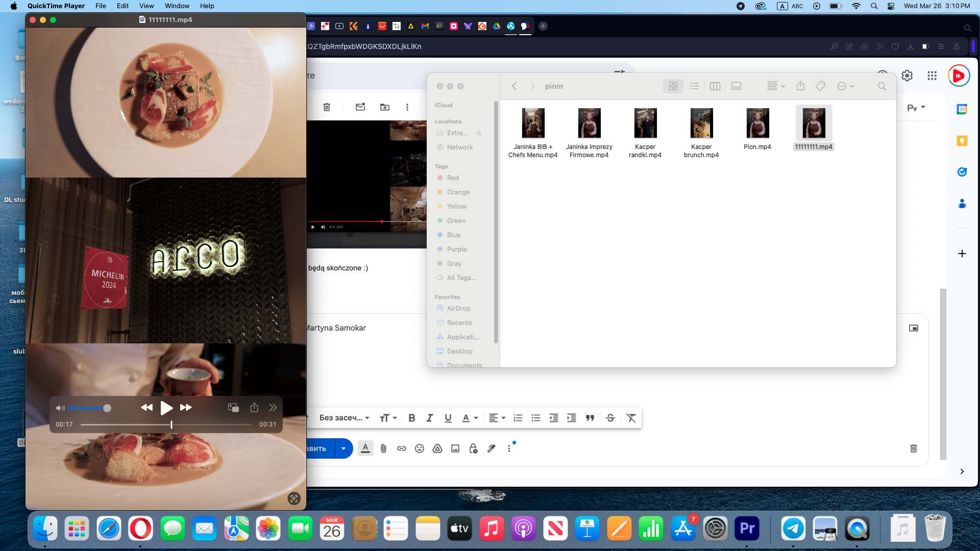Open the text alignment dropdown

click(x=496, y=418)
